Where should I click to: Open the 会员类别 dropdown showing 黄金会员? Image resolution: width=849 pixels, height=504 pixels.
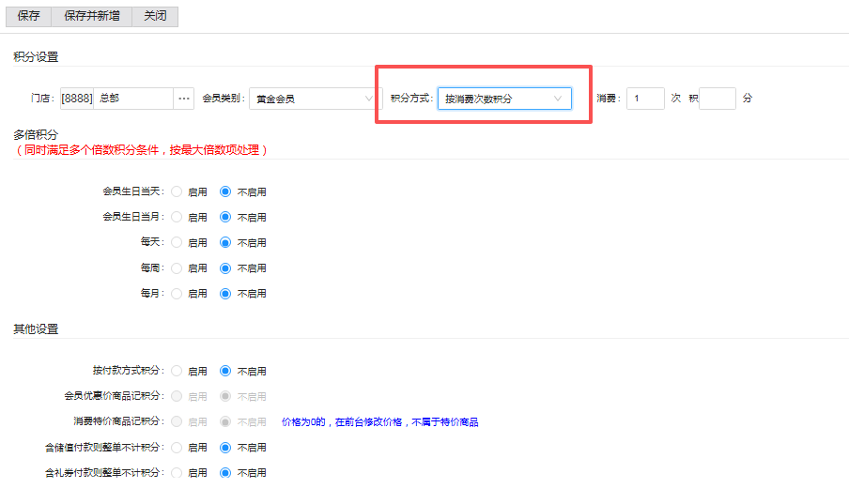tap(316, 99)
